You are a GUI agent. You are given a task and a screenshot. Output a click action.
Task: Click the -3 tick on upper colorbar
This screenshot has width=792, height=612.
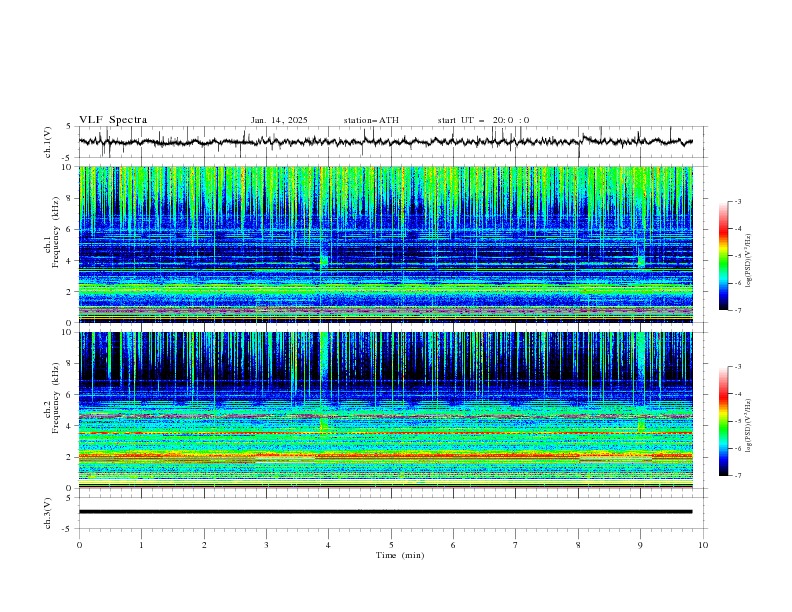click(737, 201)
